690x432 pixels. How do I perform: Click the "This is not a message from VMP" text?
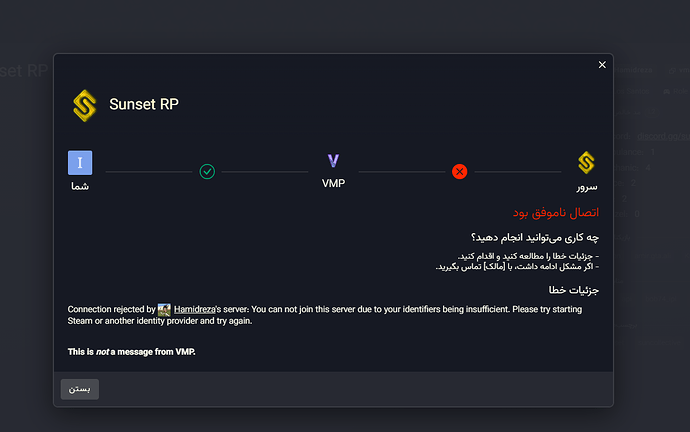coord(131,352)
